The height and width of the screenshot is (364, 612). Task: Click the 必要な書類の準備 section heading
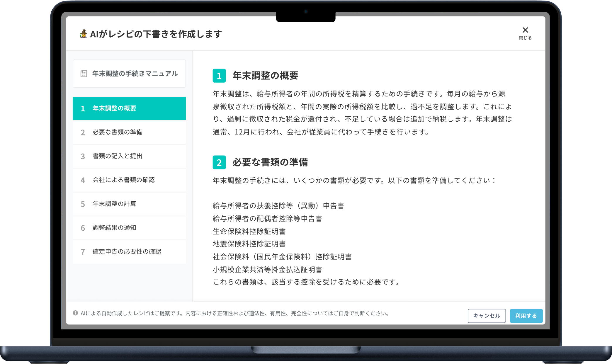click(x=270, y=162)
